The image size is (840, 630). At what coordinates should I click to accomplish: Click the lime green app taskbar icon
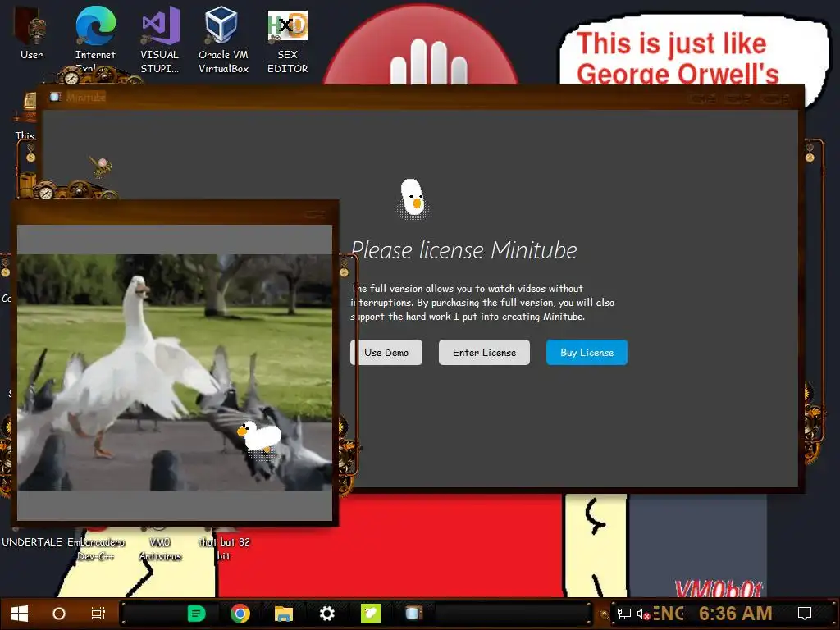(x=370, y=614)
